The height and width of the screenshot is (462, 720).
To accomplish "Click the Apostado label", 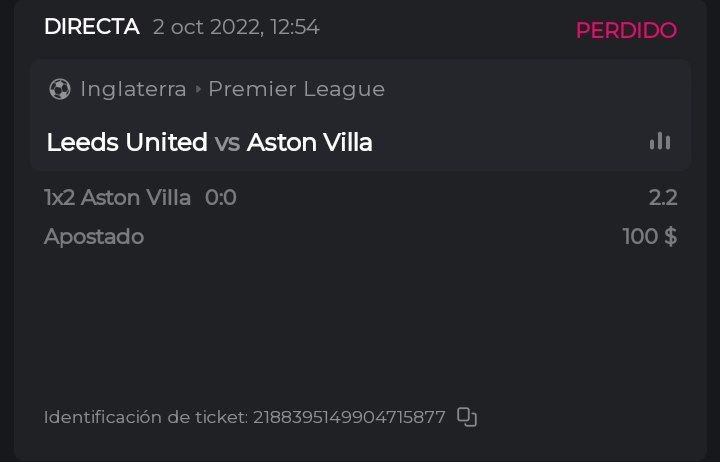I will click(94, 237).
